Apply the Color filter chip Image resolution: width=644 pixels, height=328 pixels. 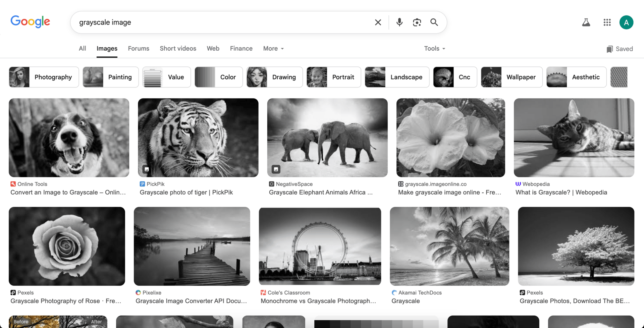(x=218, y=77)
